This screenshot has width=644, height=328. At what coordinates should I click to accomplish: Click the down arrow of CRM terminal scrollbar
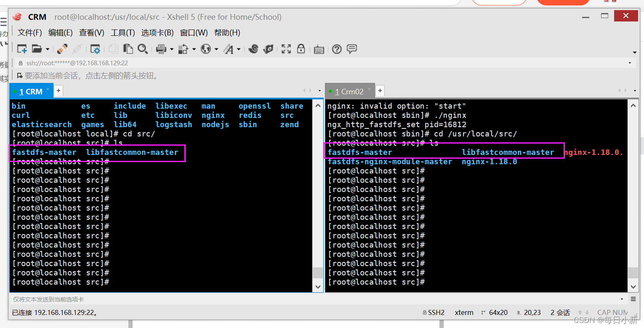coord(318,286)
